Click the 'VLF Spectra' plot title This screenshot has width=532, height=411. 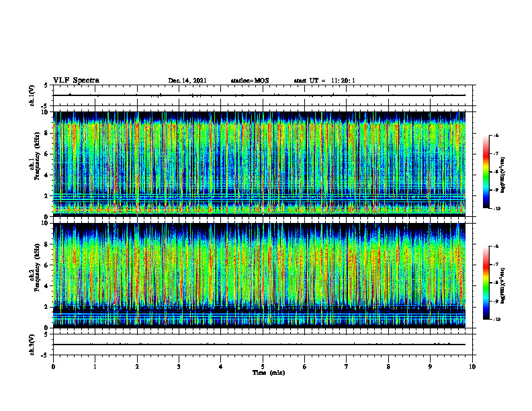pyautogui.click(x=76, y=81)
